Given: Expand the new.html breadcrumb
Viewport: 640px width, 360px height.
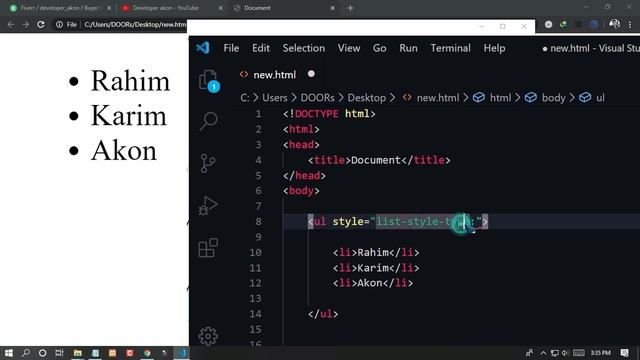Looking at the screenshot, I should pos(438,98).
